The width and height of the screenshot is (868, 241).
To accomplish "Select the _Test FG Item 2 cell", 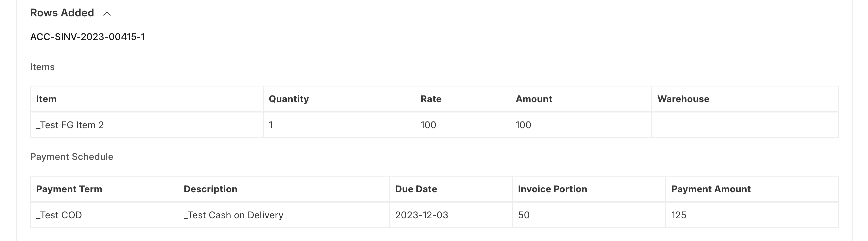I will pyautogui.click(x=70, y=125).
